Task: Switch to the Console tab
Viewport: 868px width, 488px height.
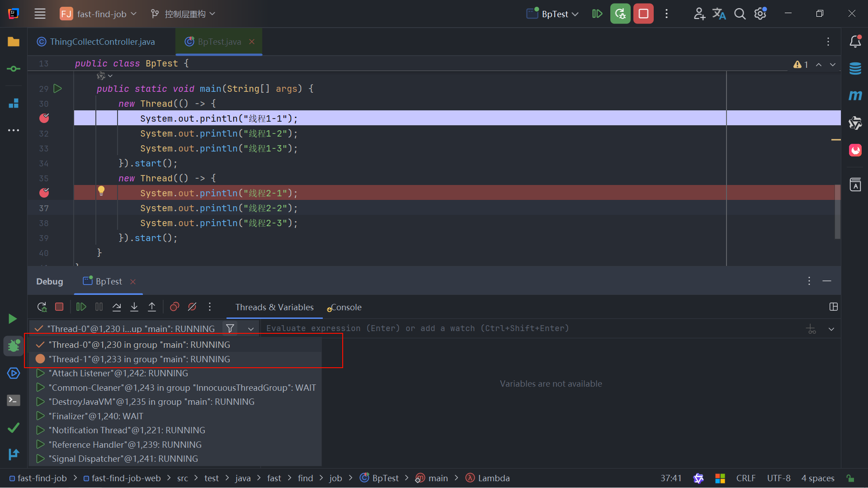Action: pyautogui.click(x=344, y=307)
